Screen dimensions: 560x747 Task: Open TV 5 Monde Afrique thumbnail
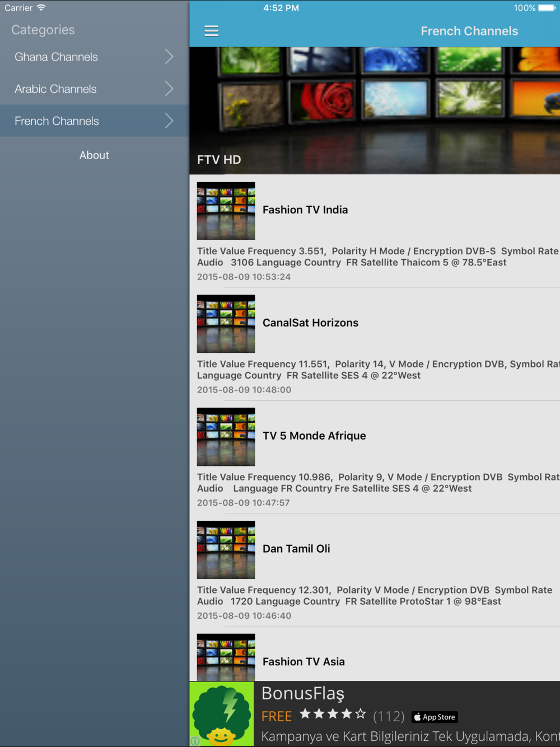pyautogui.click(x=226, y=437)
